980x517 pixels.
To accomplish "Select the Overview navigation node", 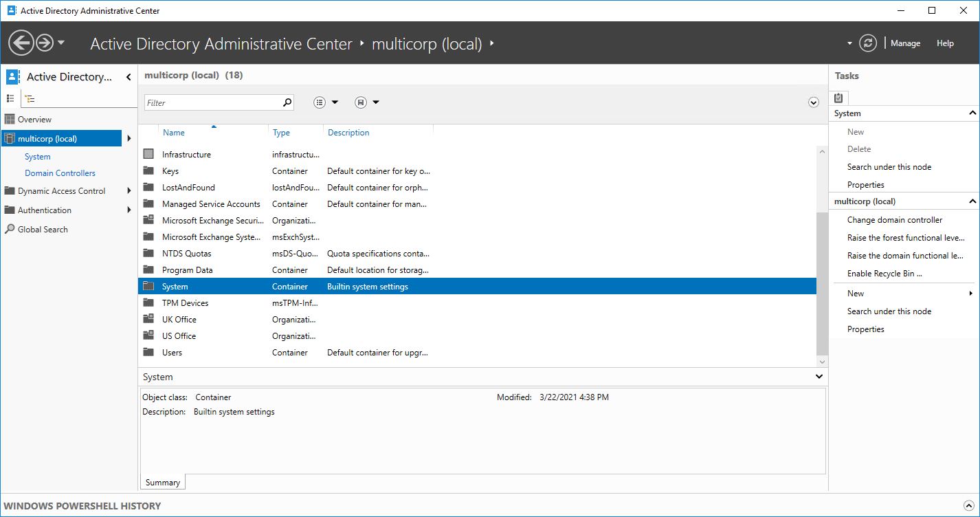I will click(34, 120).
